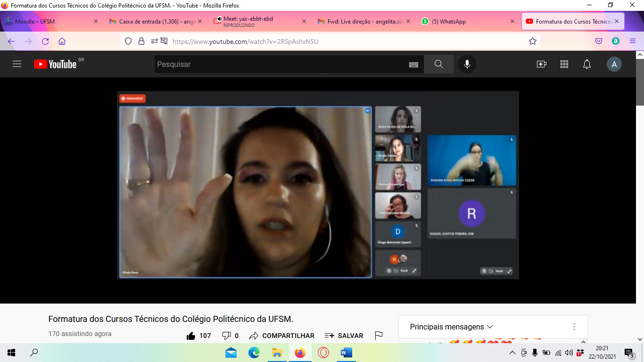644x362 pixels.
Task: Open the on-screen keyboard in search box
Action: [x=413, y=65]
